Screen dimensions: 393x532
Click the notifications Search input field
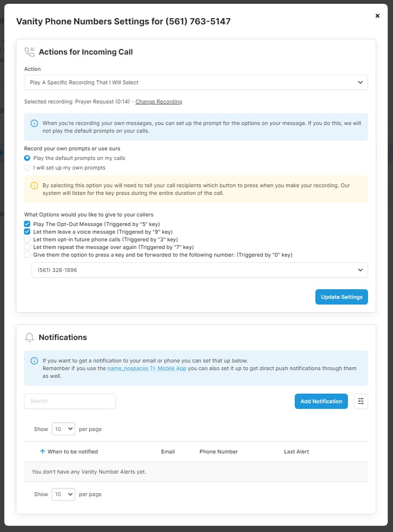(x=70, y=401)
